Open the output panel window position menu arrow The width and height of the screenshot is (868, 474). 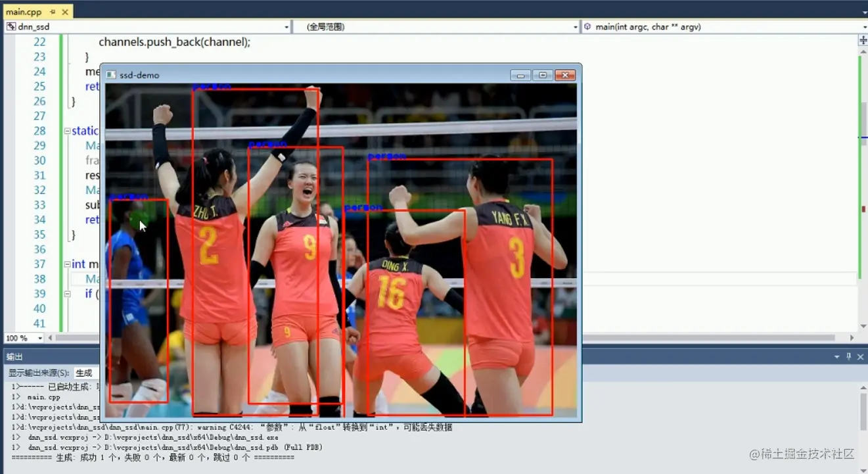pyautogui.click(x=837, y=356)
